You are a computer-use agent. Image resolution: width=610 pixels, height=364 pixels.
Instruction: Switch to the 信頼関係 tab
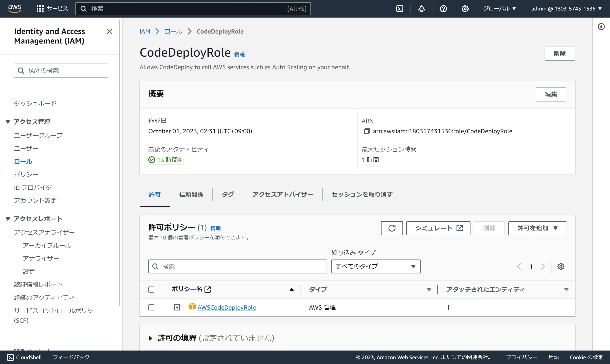tap(191, 194)
